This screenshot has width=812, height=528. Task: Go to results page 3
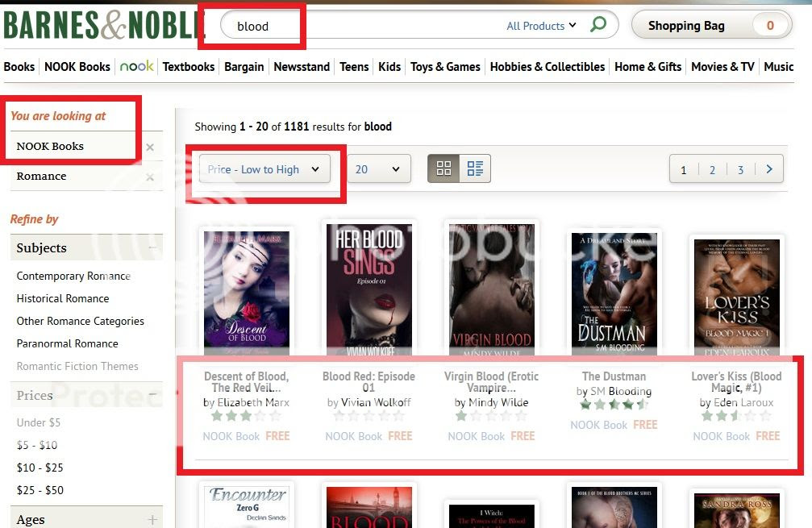(x=740, y=170)
